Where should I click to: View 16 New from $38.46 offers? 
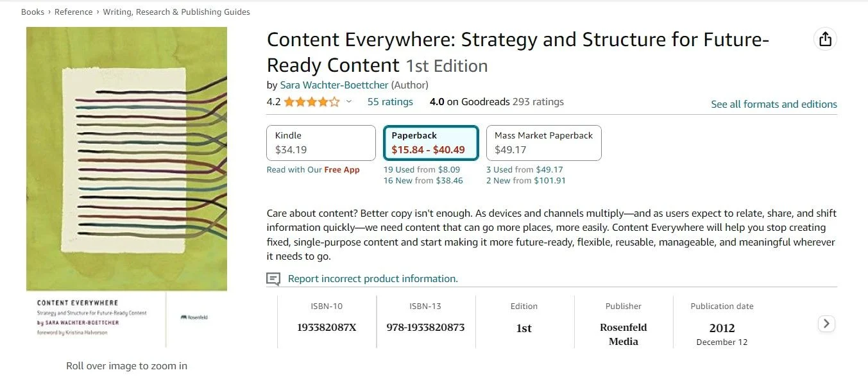[423, 181]
